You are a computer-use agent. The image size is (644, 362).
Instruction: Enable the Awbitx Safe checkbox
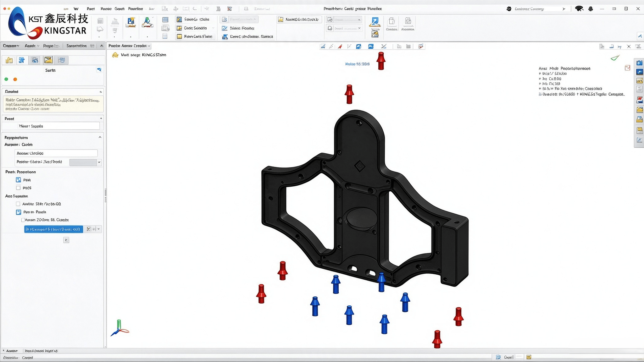click(x=18, y=204)
